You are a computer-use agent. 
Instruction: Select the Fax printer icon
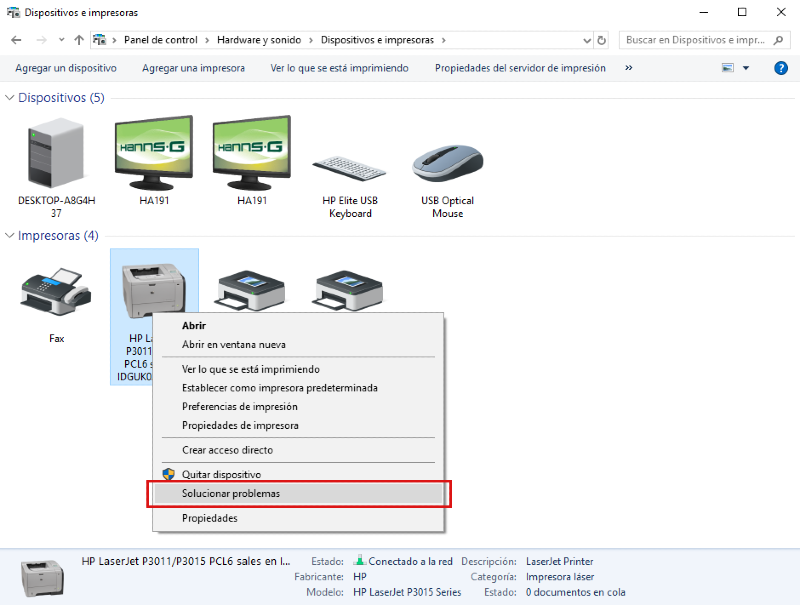tap(56, 293)
